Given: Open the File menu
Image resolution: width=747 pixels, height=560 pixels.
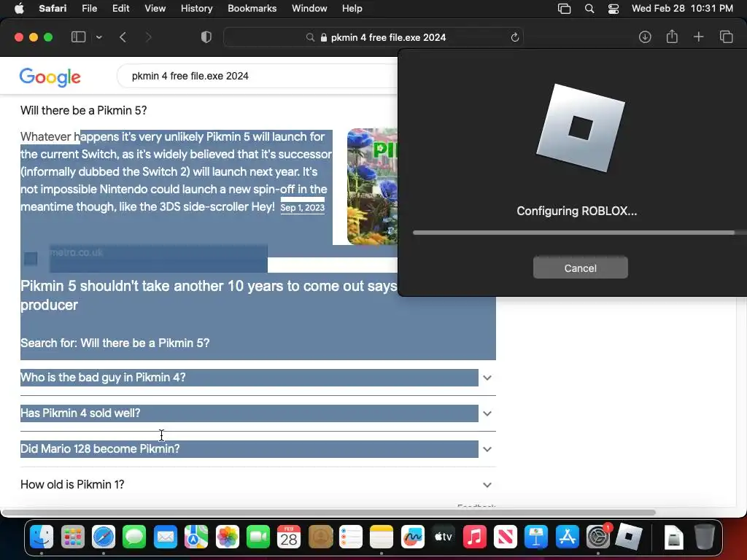Looking at the screenshot, I should tap(89, 9).
